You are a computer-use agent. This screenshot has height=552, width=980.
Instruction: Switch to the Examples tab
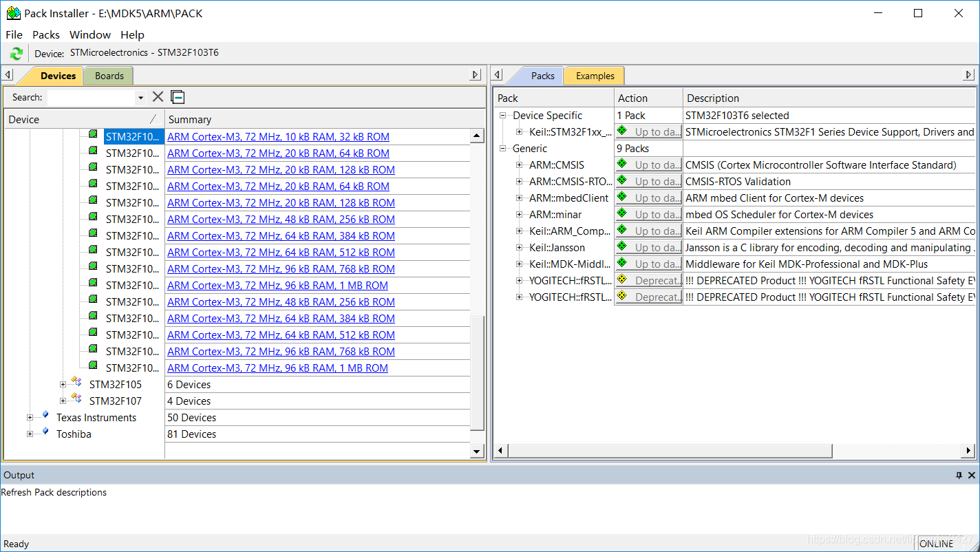pos(595,76)
